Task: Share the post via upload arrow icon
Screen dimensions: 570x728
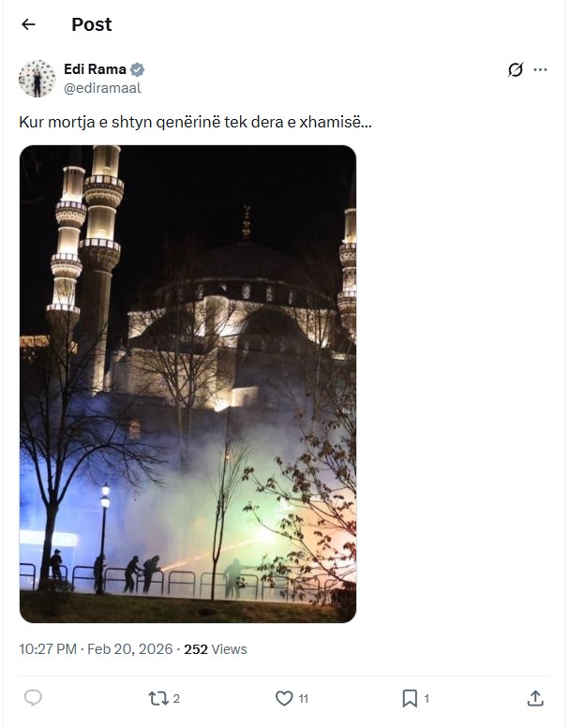Action: (x=535, y=698)
